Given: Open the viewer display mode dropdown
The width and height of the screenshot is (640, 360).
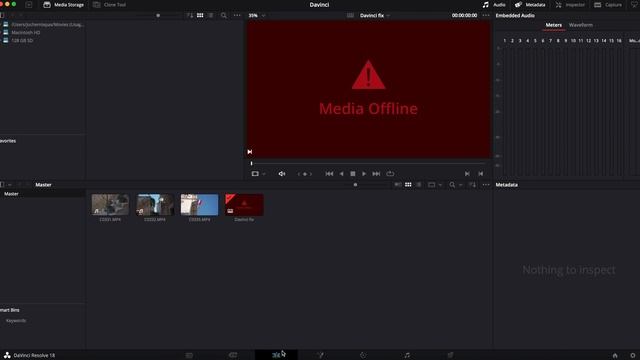Looking at the screenshot, I should tap(258, 174).
